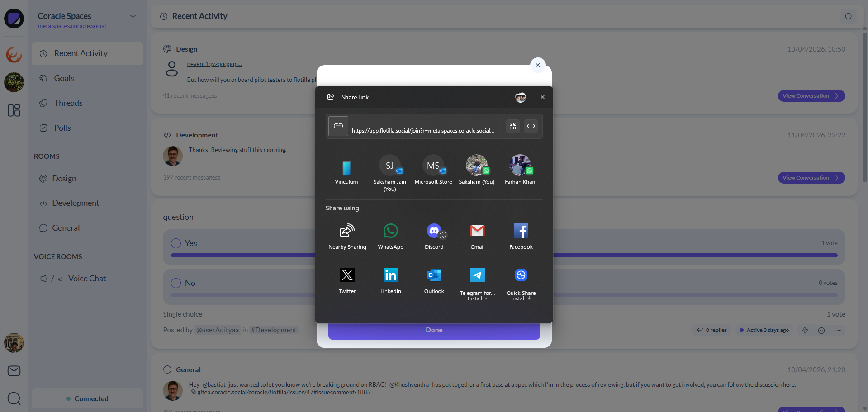Open Polls in sidebar

tap(87, 128)
